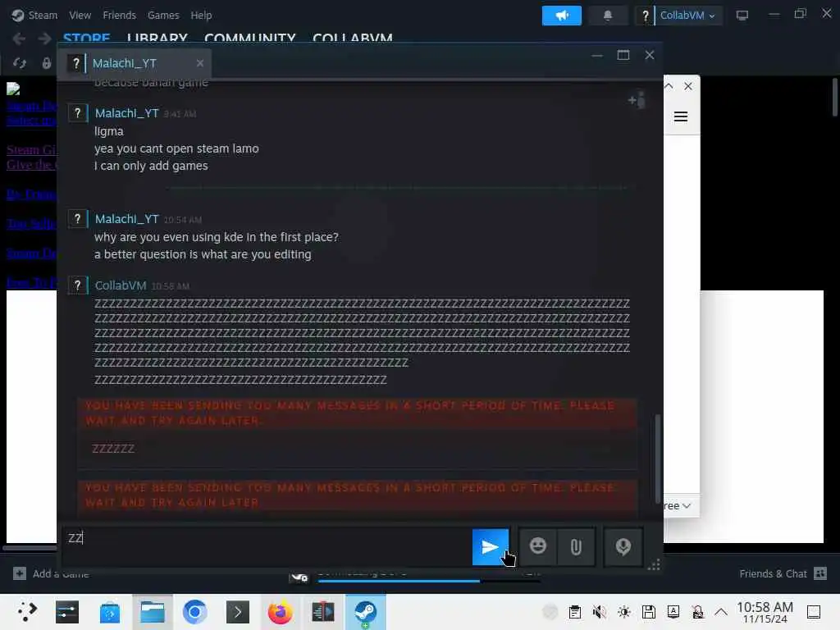Click the Top Selle... link on the store page
The height and width of the screenshot is (630, 840).
[31, 223]
